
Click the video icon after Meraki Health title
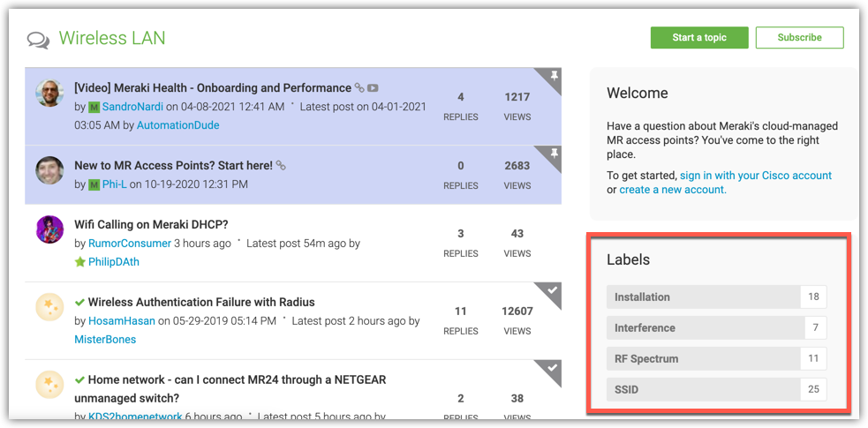pos(374,87)
